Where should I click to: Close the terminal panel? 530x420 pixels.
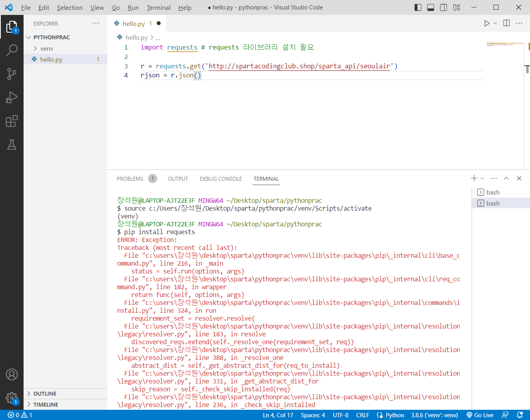coord(519,178)
